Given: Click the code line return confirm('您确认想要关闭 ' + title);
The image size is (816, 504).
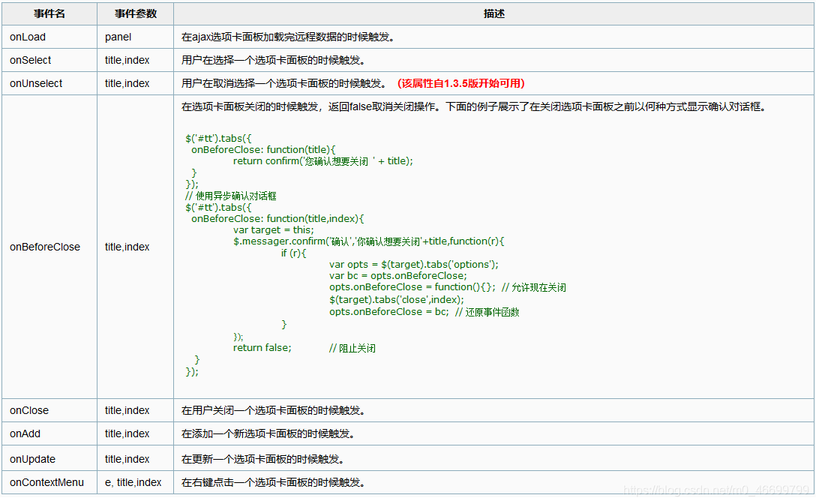Looking at the screenshot, I should (x=322, y=161).
